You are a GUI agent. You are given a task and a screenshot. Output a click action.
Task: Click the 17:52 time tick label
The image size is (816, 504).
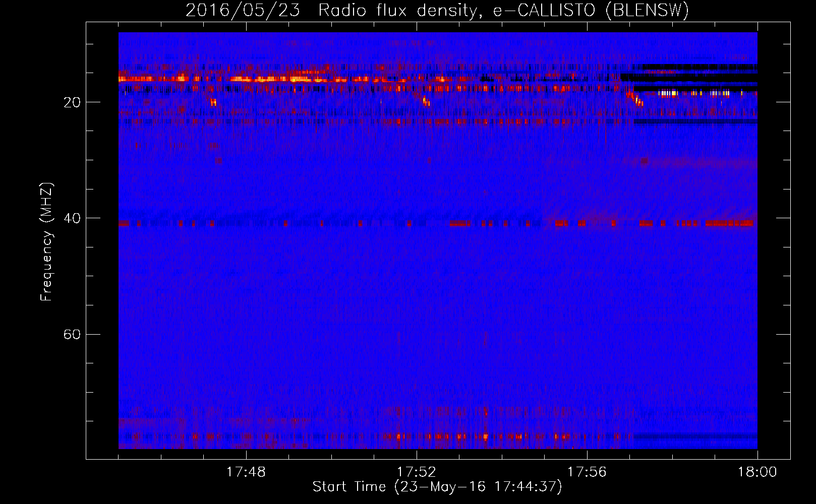[416, 472]
